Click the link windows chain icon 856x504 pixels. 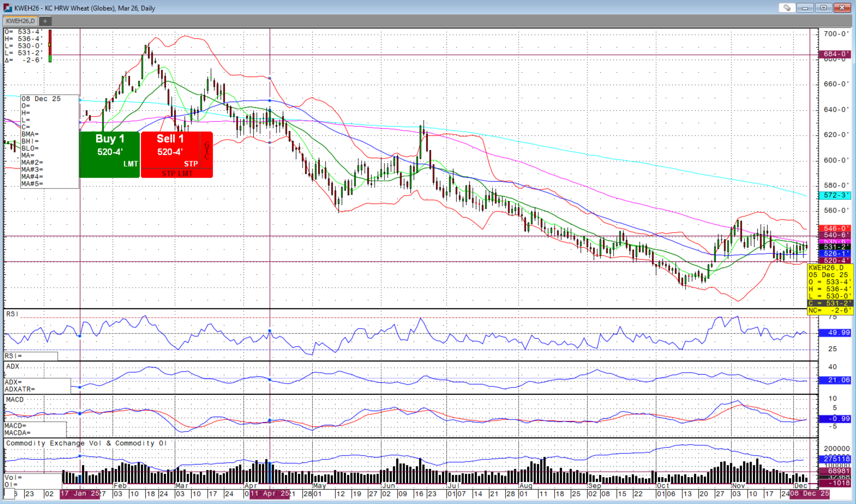click(787, 8)
